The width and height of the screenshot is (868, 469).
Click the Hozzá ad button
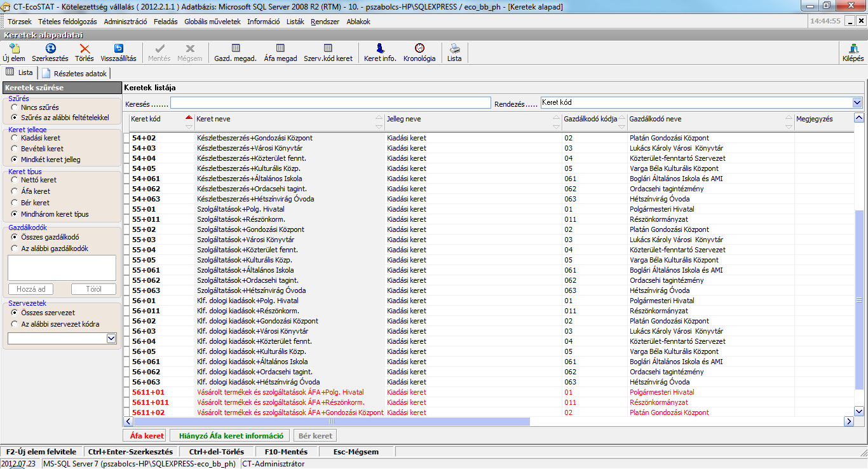pos(31,289)
